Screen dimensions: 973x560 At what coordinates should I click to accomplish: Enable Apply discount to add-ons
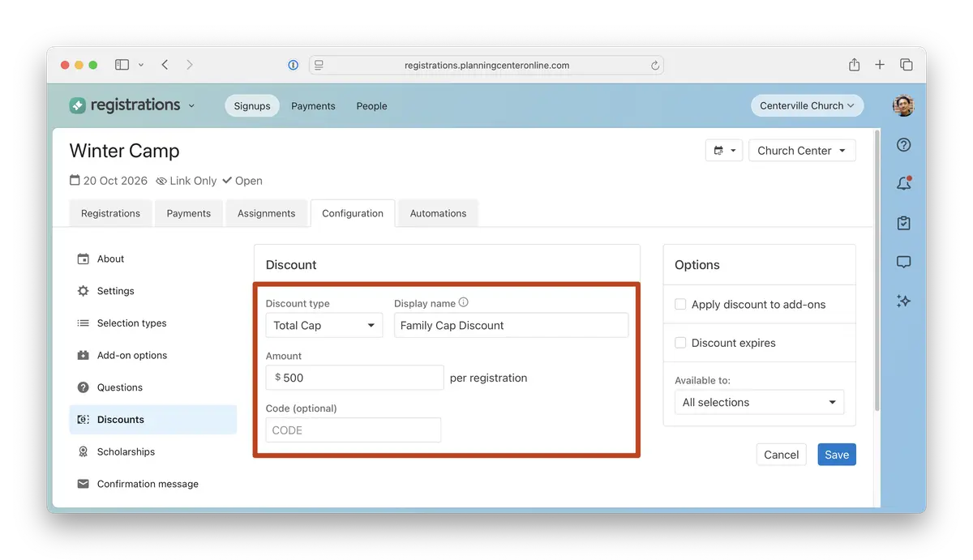pyautogui.click(x=680, y=305)
